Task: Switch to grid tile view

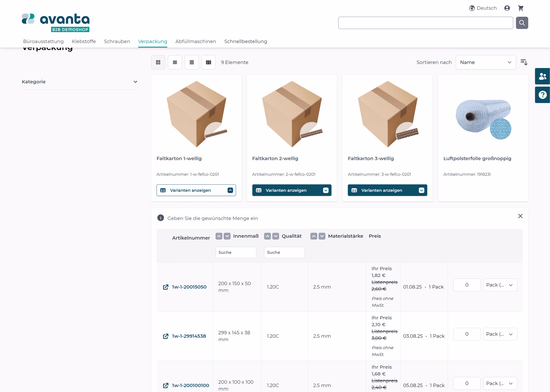Action: click(x=158, y=62)
